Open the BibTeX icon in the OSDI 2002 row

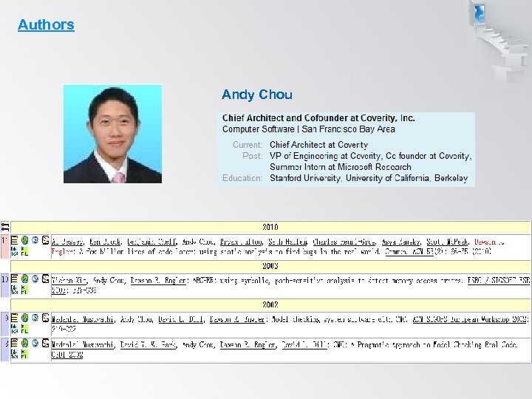click(14, 354)
